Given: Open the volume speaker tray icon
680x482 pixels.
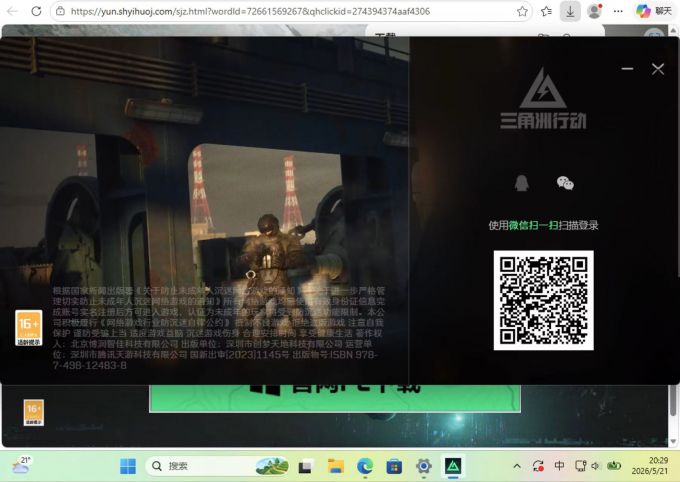Looking at the screenshot, I should click(595, 466).
